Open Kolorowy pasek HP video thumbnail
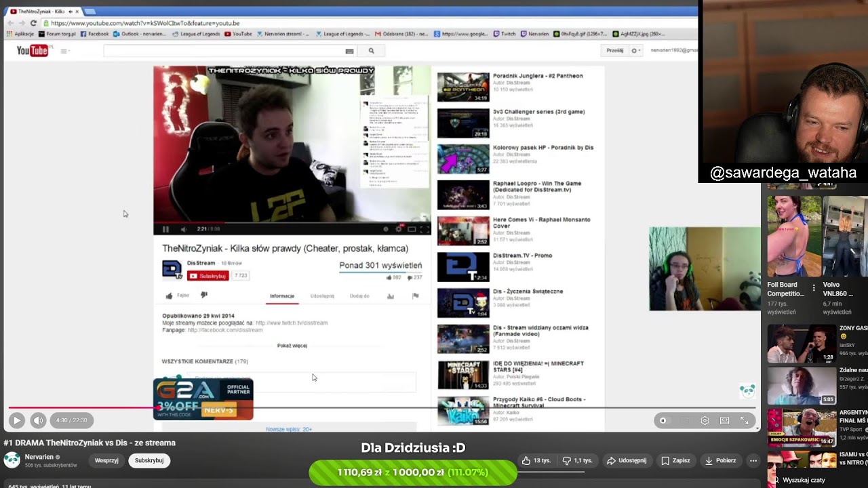This screenshot has width=868, height=488. [x=463, y=159]
